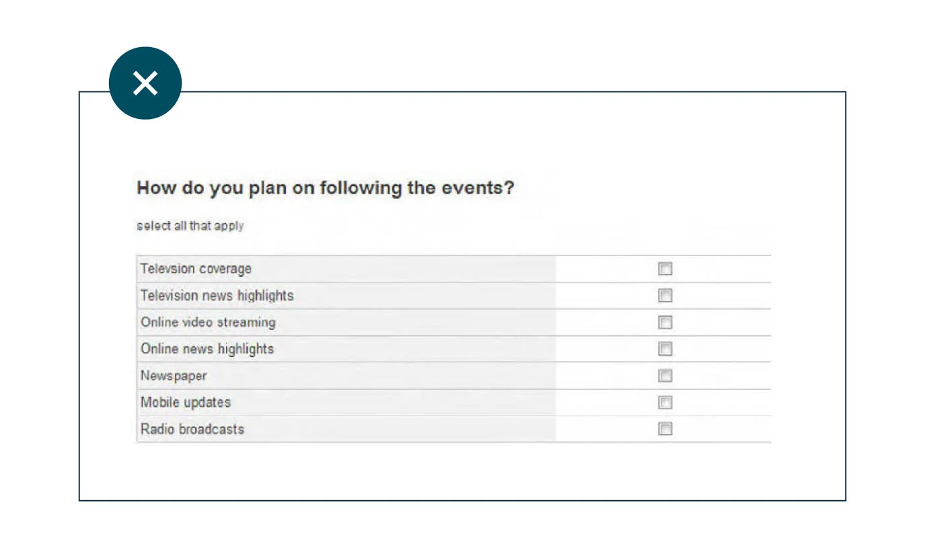This screenshot has height=560, width=925.
Task: Click the Online news highlights label
Action: tap(207, 349)
